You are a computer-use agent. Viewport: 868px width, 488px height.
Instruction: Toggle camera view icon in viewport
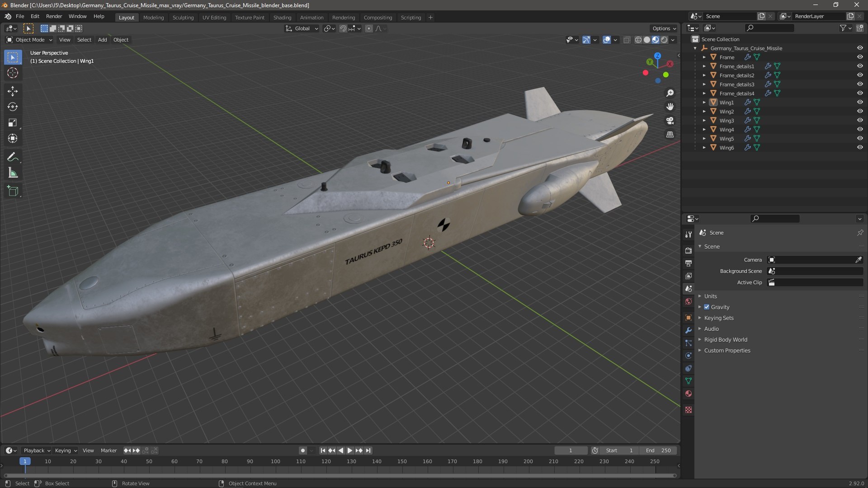point(670,121)
